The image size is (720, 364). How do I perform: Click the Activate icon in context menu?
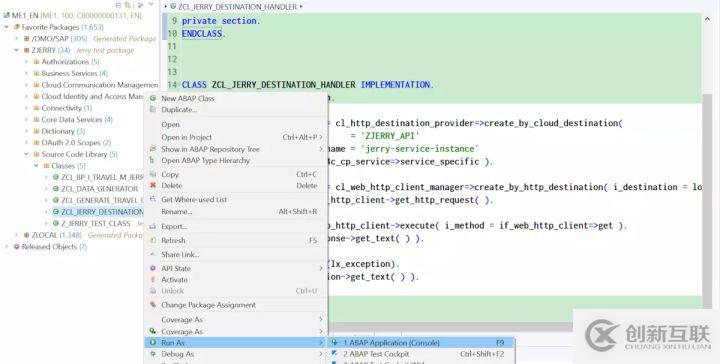[153, 280]
